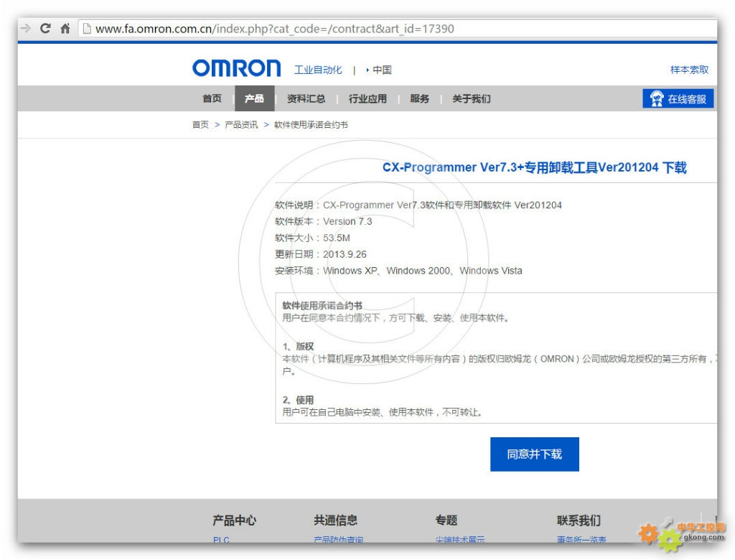
Task: Click the 专题 footer heading
Action: coord(446,520)
